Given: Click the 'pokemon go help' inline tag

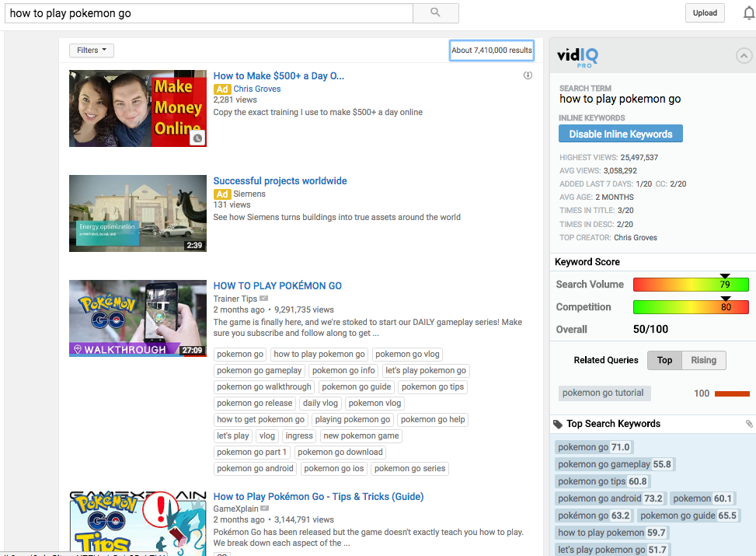Looking at the screenshot, I should 433,419.
